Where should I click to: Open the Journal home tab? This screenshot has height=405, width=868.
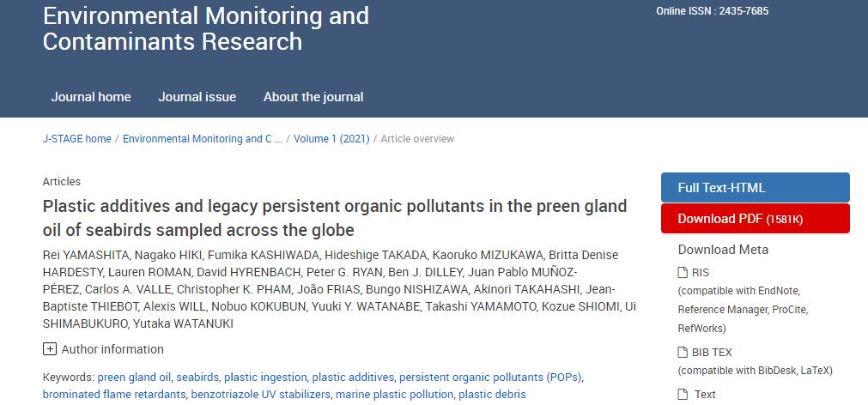tap(91, 97)
